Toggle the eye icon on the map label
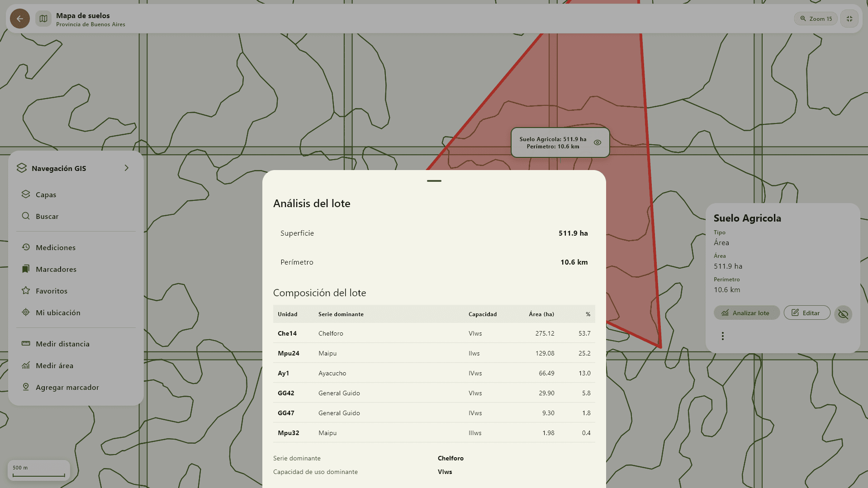Image resolution: width=868 pixels, height=488 pixels. (598, 142)
